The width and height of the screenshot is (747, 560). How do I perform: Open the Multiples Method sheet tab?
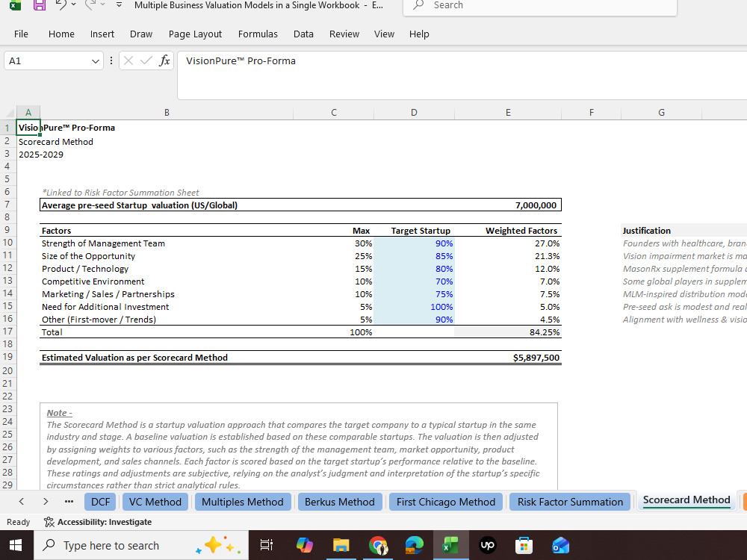pyautogui.click(x=243, y=502)
